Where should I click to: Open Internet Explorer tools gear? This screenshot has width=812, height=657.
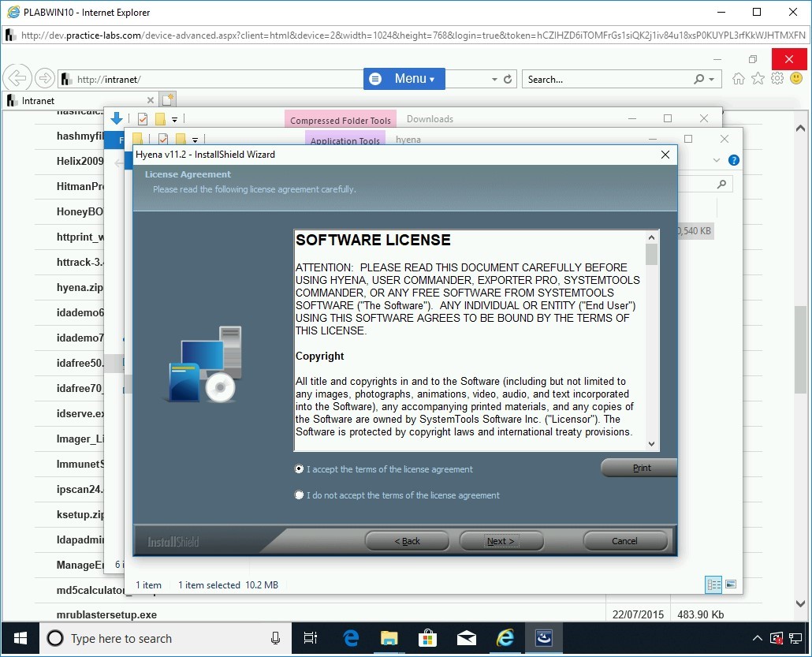click(777, 79)
